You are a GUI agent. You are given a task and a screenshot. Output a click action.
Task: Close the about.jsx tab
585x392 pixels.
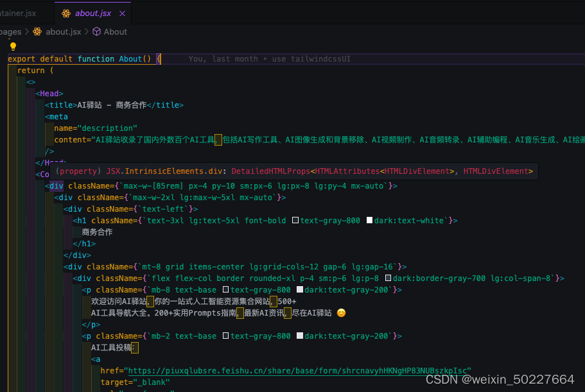[x=122, y=13]
